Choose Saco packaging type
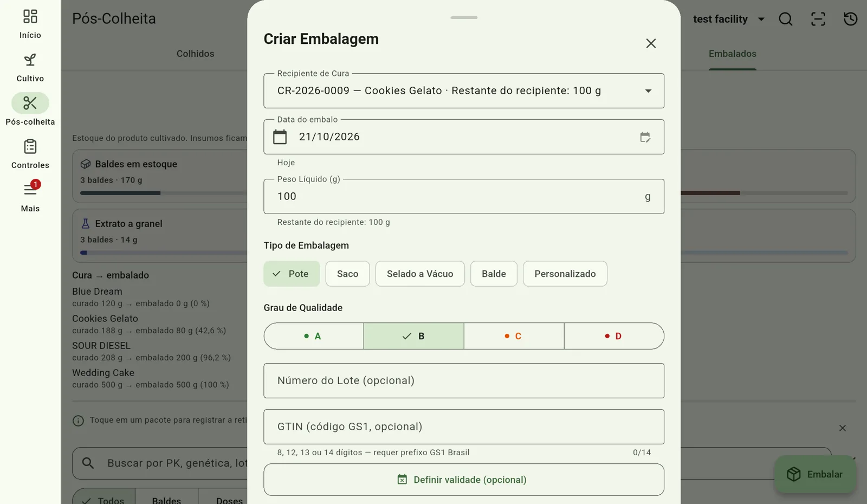Screen dimensions: 867x504 tap(347, 274)
